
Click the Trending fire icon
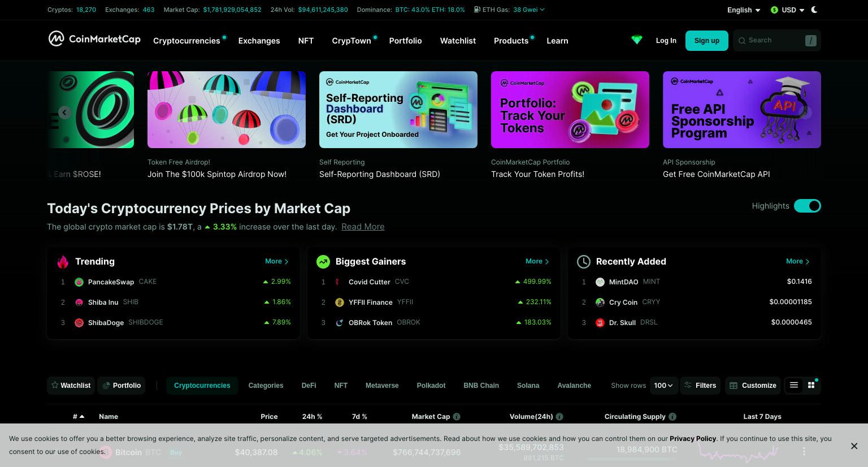(63, 261)
